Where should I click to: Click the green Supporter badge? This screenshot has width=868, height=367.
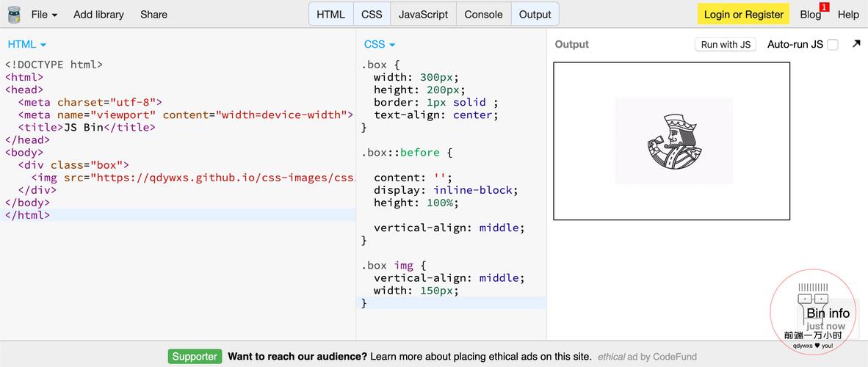195,357
